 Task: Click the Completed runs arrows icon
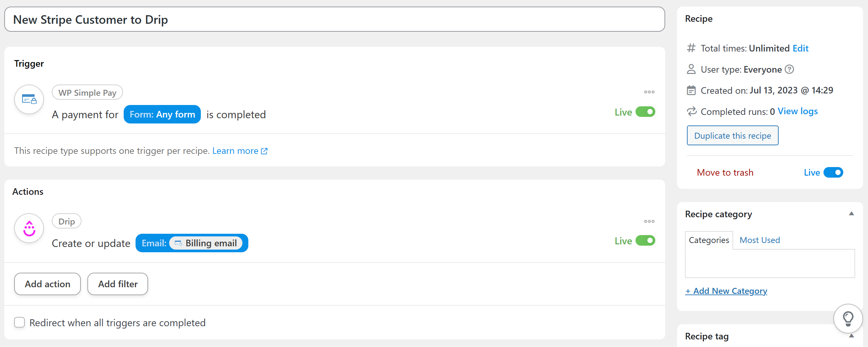coord(692,111)
